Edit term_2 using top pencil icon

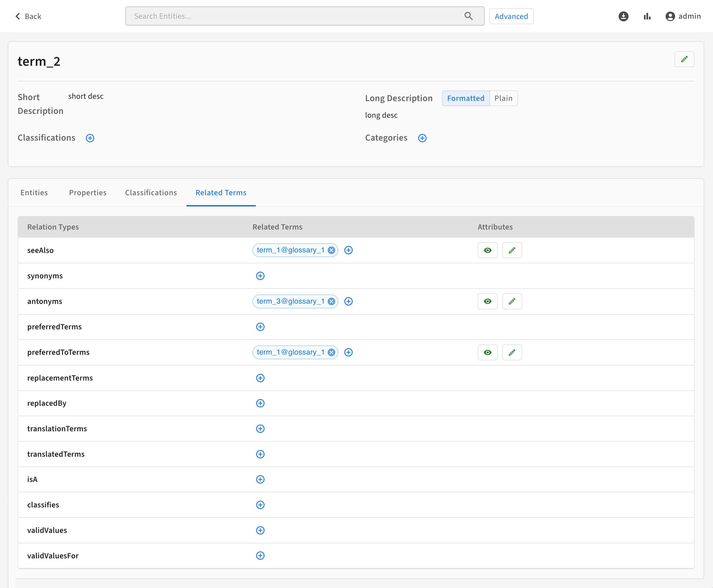[x=684, y=59]
